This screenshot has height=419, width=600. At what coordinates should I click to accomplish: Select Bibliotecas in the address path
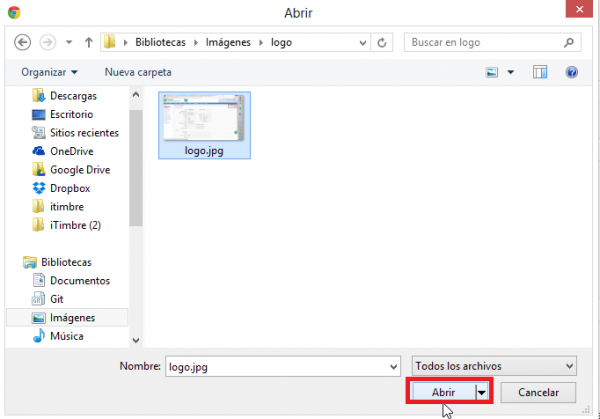coord(160,42)
